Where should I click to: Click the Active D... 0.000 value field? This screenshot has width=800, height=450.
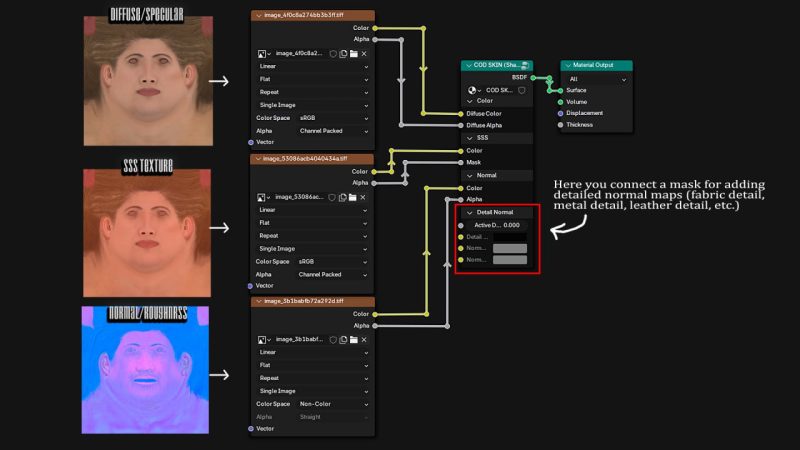[x=497, y=225]
